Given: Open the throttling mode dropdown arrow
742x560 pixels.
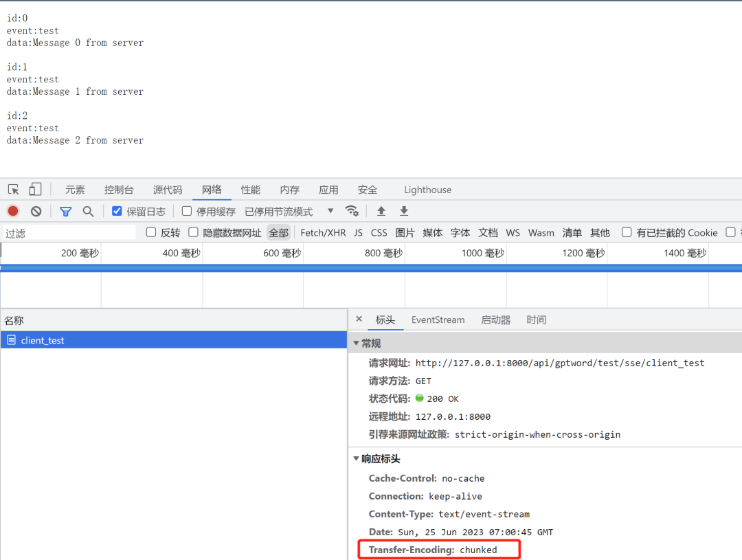Looking at the screenshot, I should click(330, 211).
